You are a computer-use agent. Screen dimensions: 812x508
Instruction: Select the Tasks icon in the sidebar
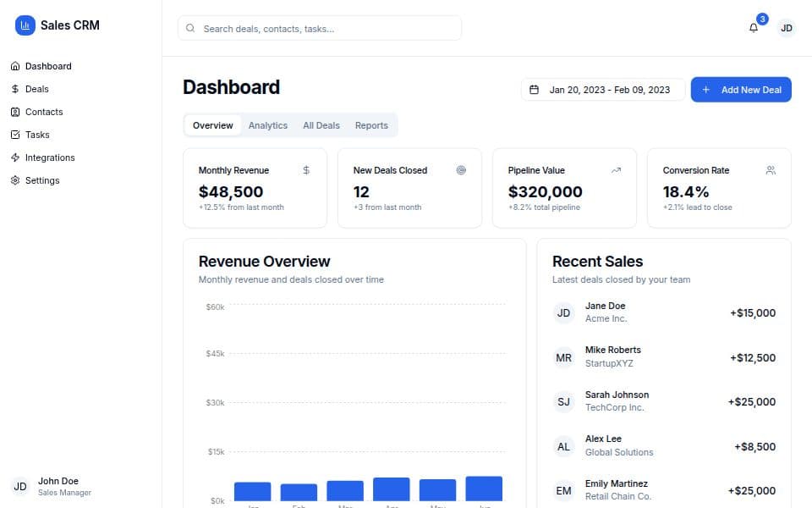tap(17, 135)
